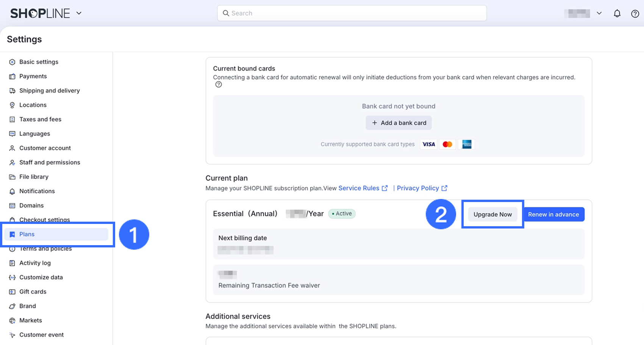The image size is (644, 345).
Task: Go to Domains settings
Action: point(31,206)
